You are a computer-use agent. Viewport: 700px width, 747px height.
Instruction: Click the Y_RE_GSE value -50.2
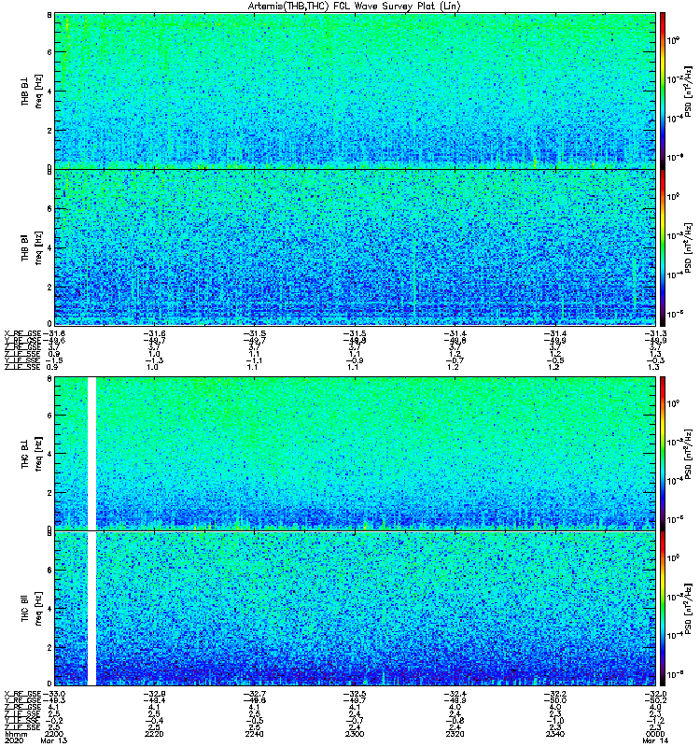655,700
